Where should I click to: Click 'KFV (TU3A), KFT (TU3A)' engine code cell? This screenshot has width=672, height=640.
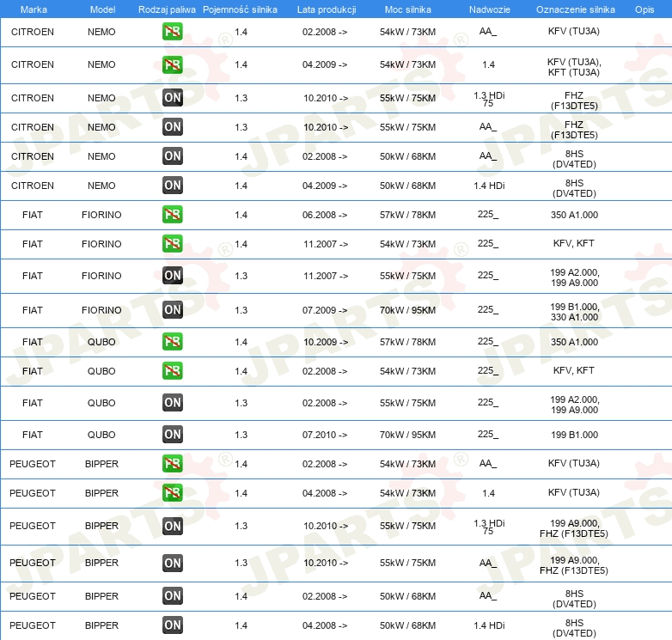574,67
